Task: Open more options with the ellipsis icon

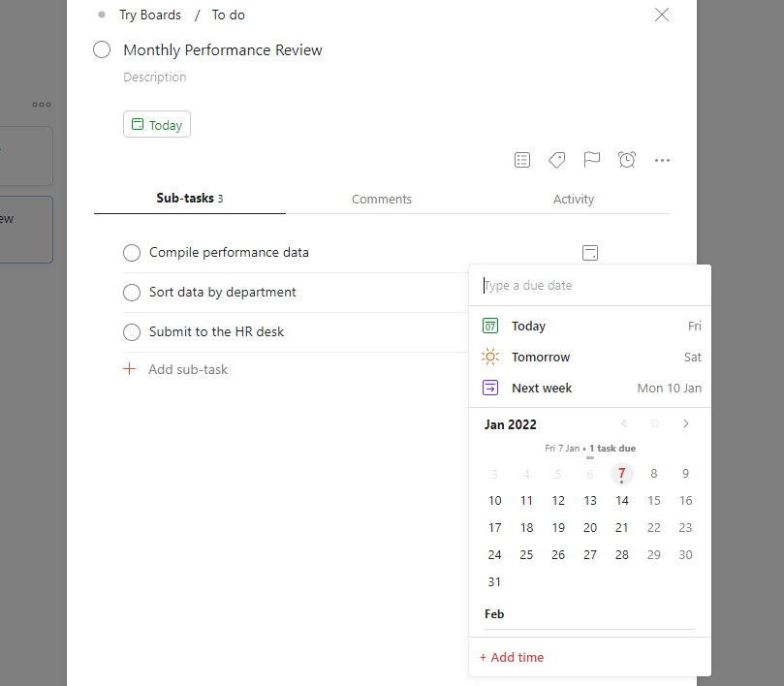Action: point(662,160)
